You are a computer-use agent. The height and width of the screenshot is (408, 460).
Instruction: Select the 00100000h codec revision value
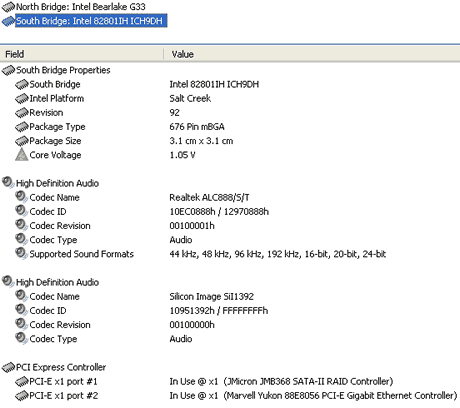192,325
